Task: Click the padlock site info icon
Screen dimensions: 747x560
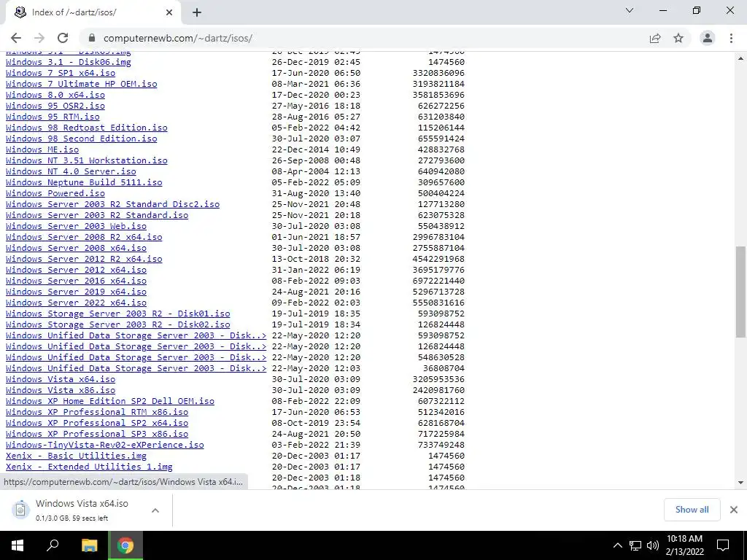Action: [92, 38]
